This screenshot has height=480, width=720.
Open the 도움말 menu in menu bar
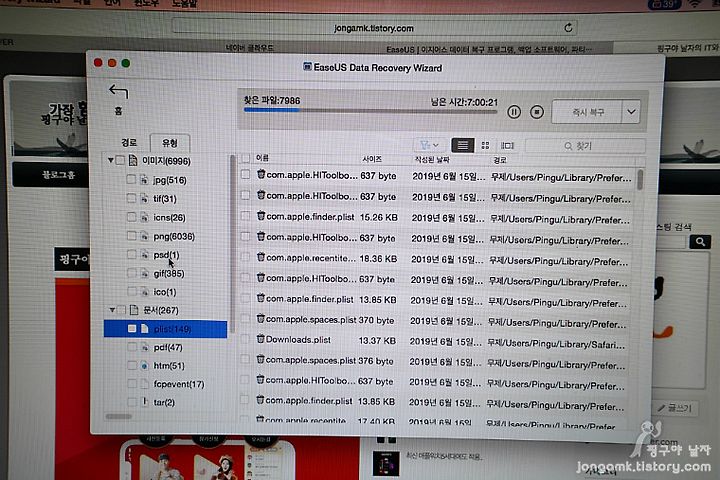tap(185, 4)
